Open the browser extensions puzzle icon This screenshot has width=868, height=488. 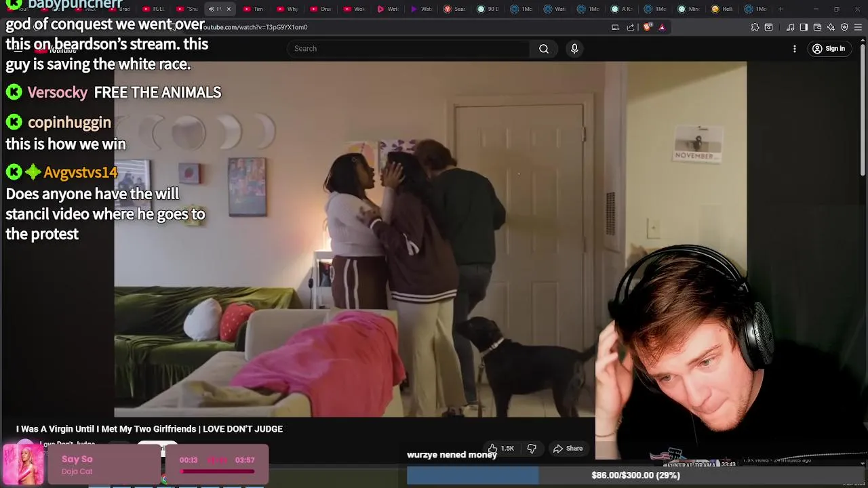755,27
